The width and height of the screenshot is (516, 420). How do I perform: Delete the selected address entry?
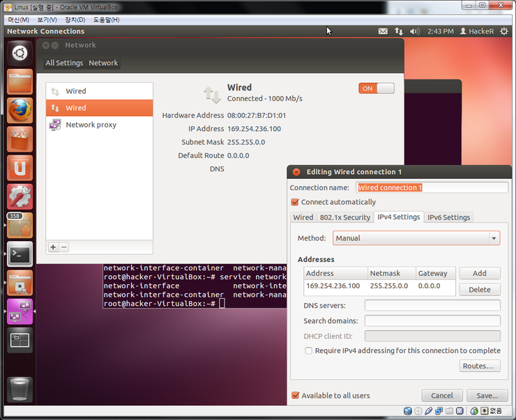pos(480,290)
